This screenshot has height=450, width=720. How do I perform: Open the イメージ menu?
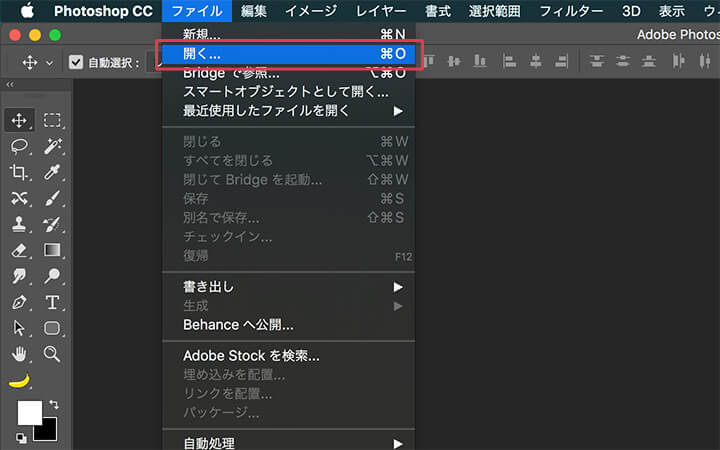(x=311, y=11)
